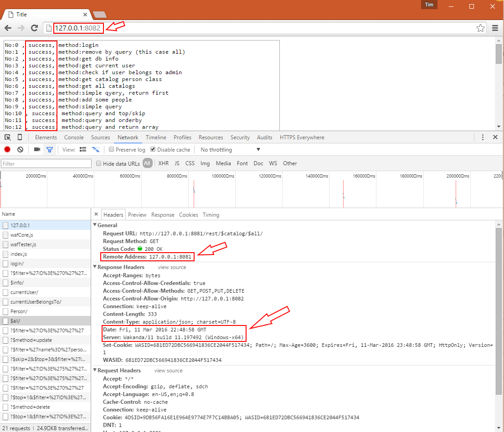The image size is (504, 432).
Task: Show the request Response tab
Action: tap(163, 215)
